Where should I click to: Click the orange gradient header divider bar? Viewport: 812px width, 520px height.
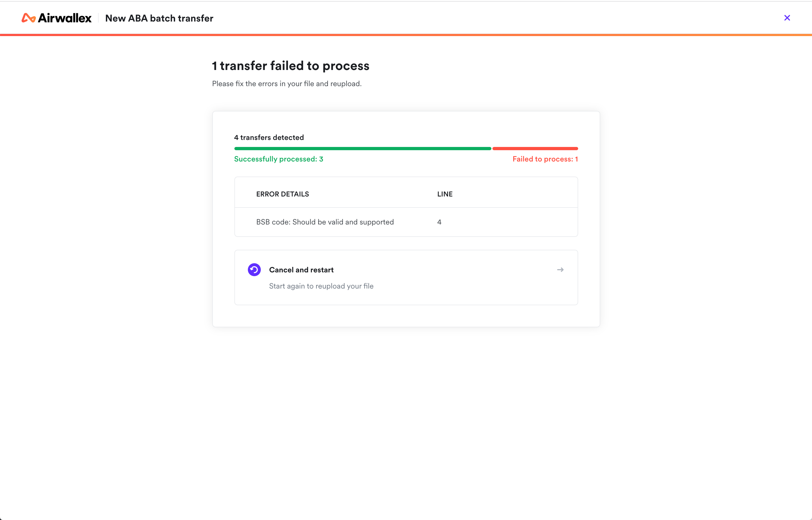406,35
